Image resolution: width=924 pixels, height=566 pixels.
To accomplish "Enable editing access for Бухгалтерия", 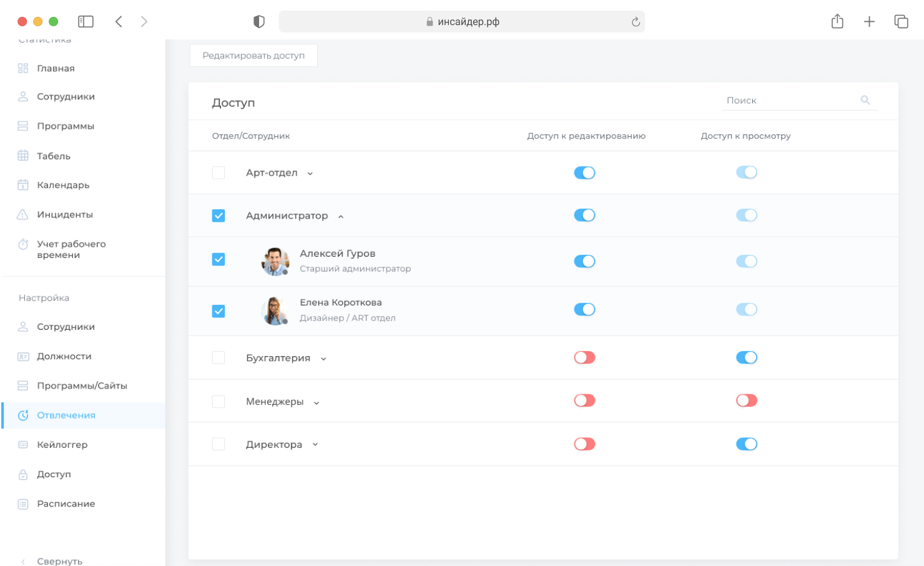I will pos(584,358).
